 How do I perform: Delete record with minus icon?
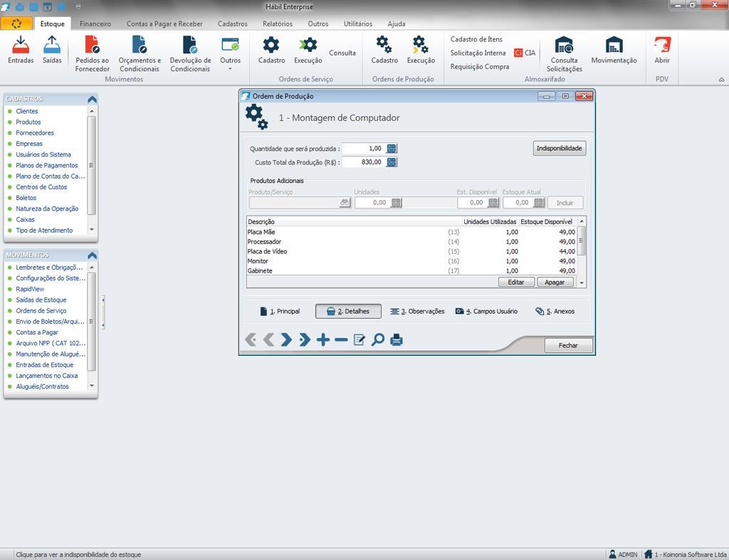tap(341, 339)
